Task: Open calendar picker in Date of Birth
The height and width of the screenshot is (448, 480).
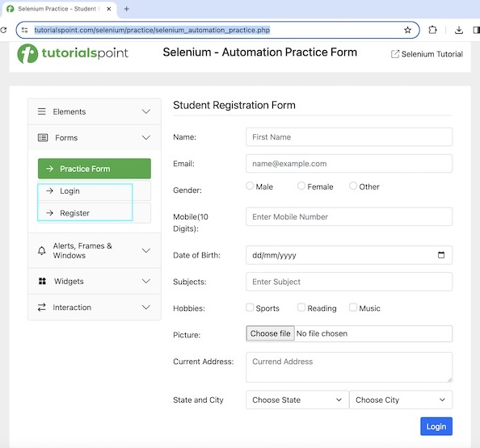Action: tap(441, 255)
